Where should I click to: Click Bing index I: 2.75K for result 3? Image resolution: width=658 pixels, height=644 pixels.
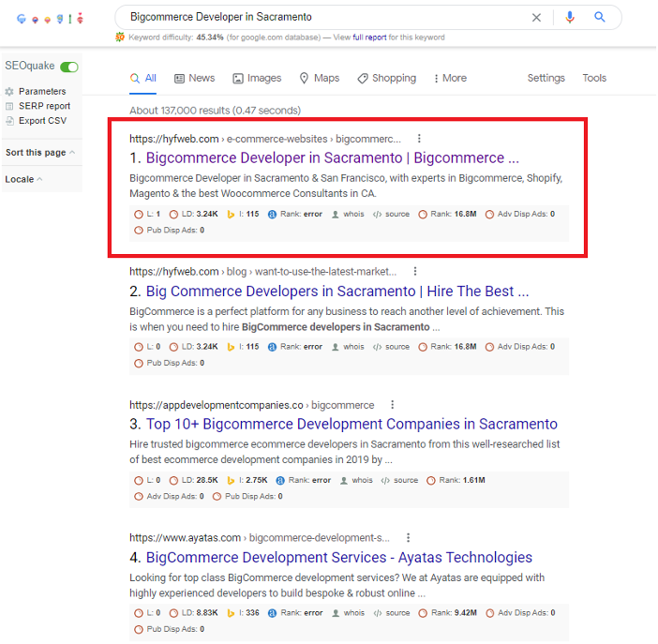(247, 481)
